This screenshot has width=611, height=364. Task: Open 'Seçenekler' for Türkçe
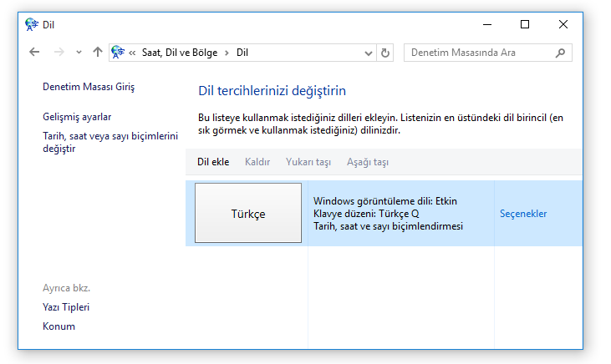[x=523, y=214]
